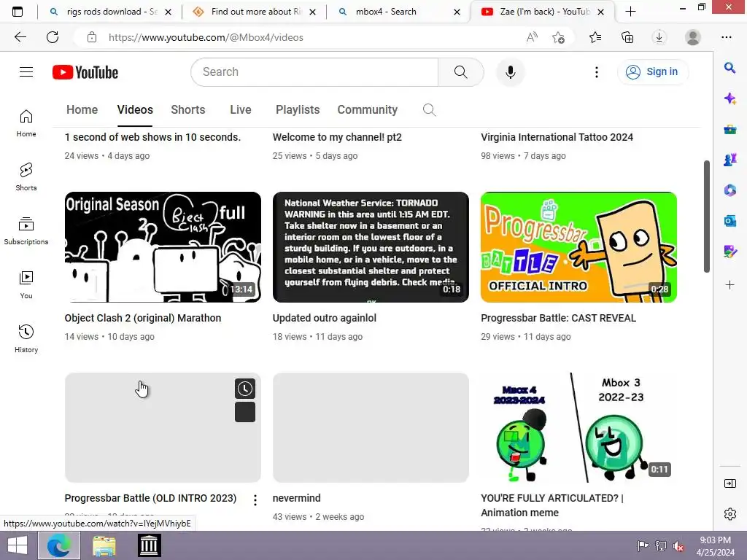This screenshot has width=747, height=560.
Task: Click the search magnifier button
Action: point(461,72)
